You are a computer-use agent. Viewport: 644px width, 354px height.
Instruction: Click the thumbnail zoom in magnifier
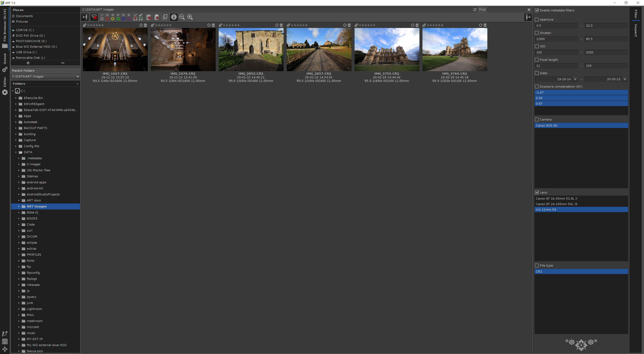coord(190,17)
